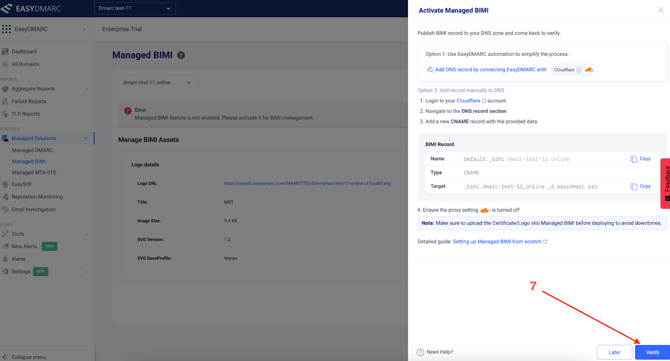This screenshot has width=670, height=361.
Task: Collapse the Managed Solutions section
Action: (x=85, y=138)
